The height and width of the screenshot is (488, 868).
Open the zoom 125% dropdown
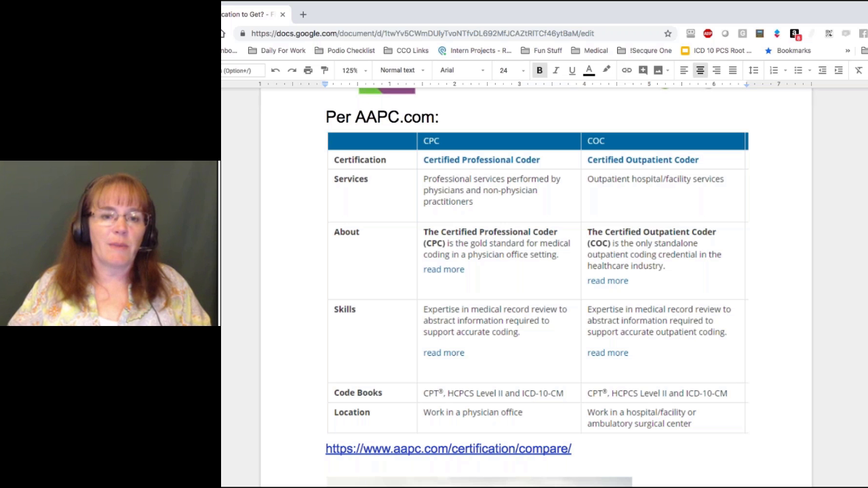(355, 70)
